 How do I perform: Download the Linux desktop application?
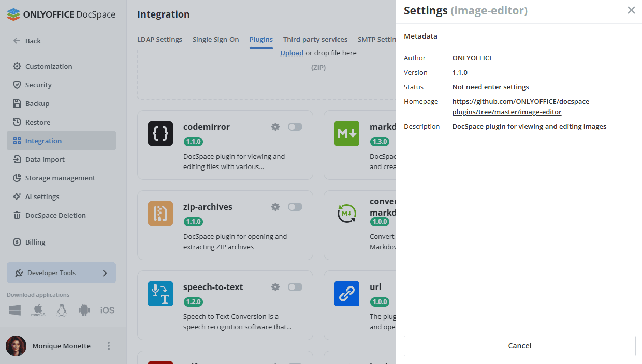[62, 310]
